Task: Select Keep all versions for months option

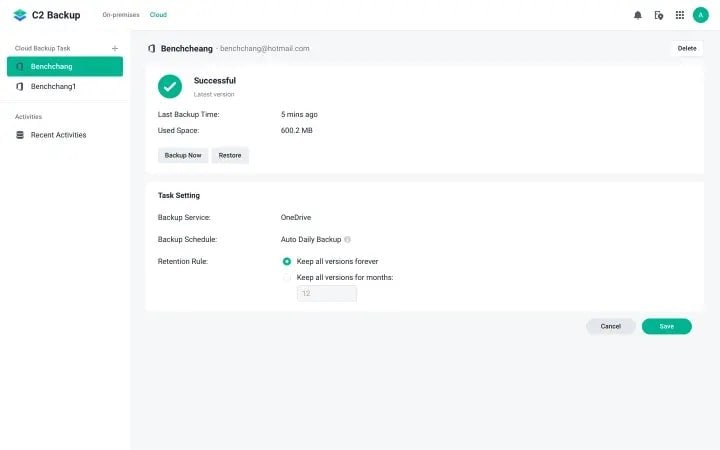Action: tap(287, 277)
